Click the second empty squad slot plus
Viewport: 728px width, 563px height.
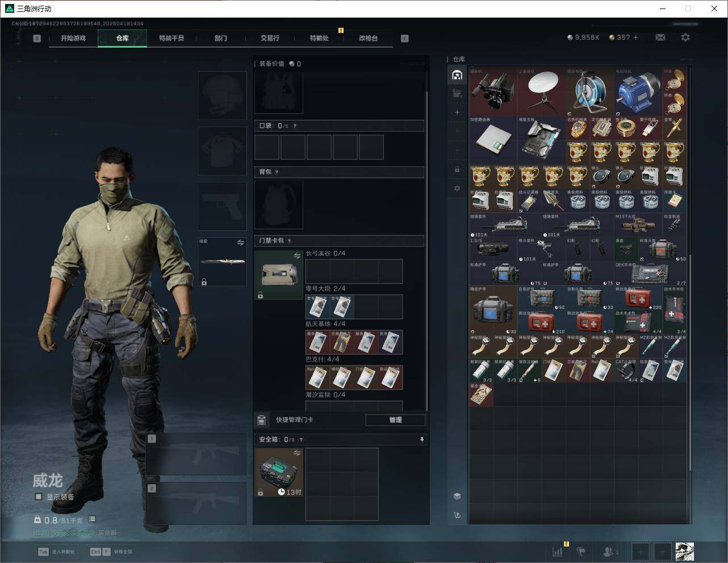click(x=662, y=551)
